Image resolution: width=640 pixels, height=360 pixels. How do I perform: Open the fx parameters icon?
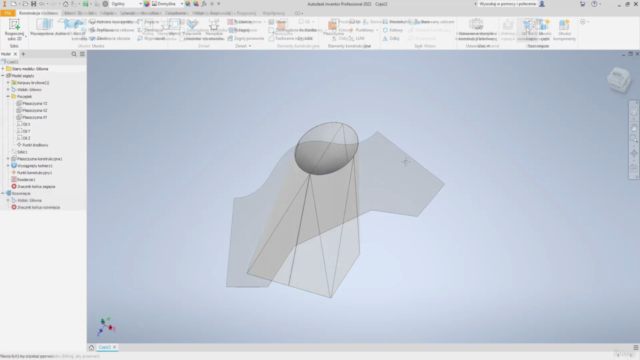click(204, 4)
